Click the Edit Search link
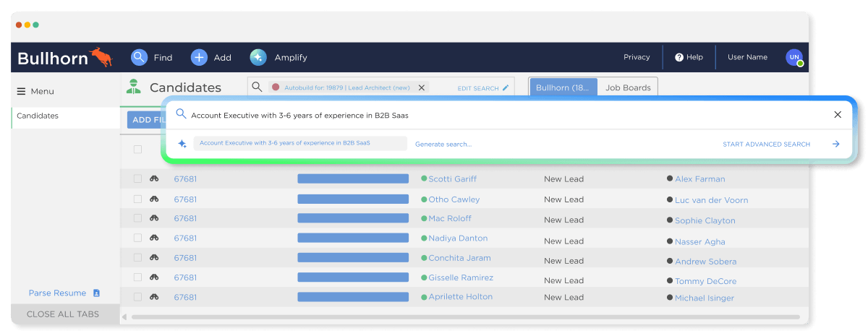The image size is (868, 336). (478, 88)
